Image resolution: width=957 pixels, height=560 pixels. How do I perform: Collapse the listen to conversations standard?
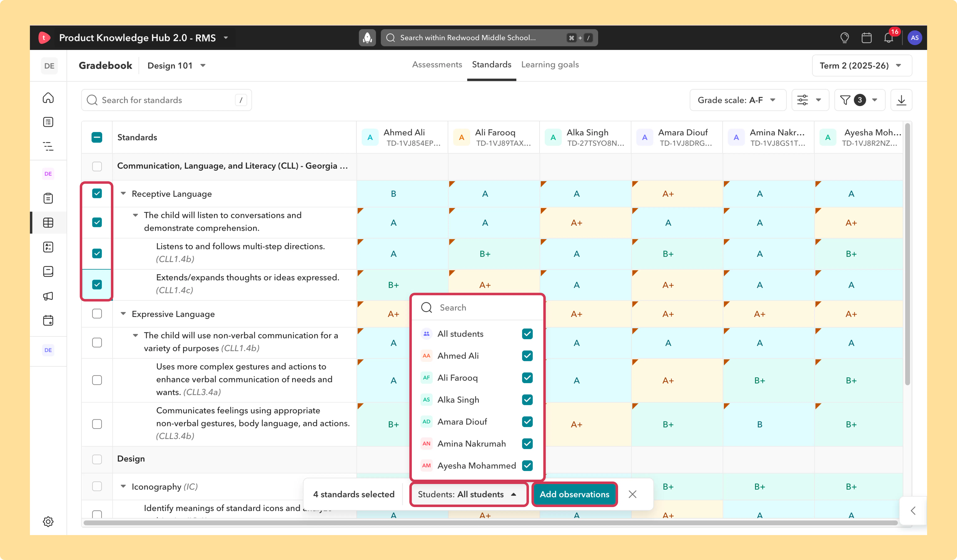(135, 215)
